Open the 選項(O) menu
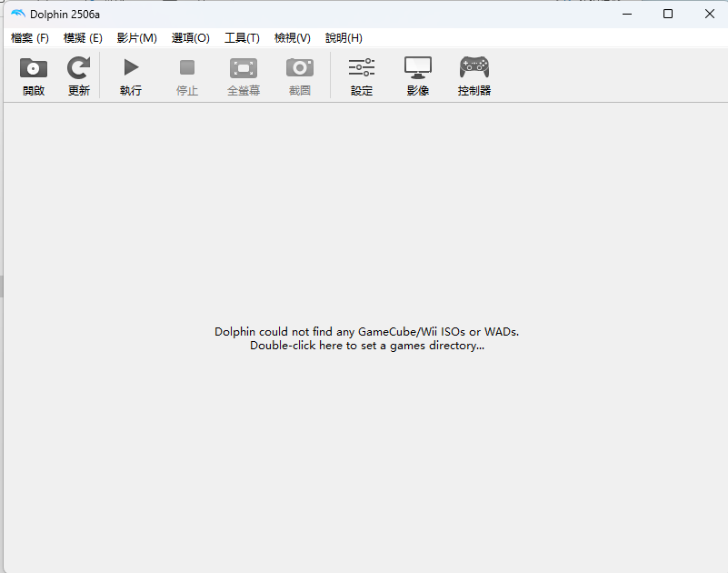This screenshot has height=573, width=728. pyautogui.click(x=190, y=38)
